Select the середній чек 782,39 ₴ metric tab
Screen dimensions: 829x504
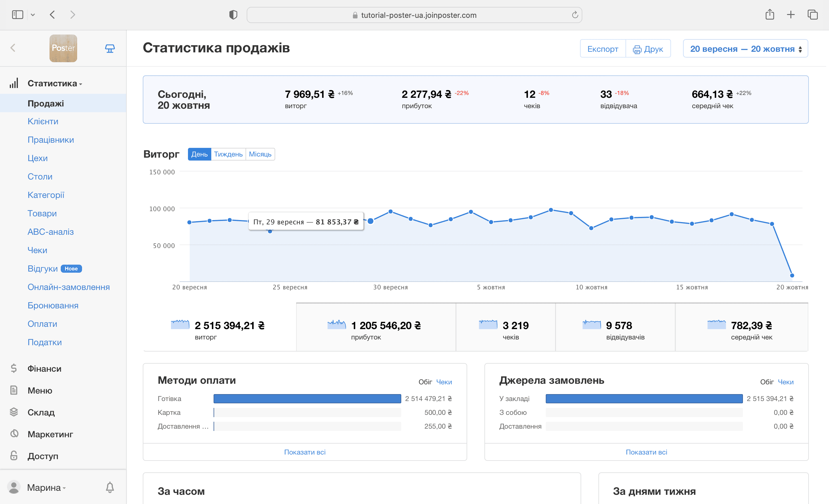pos(741,327)
